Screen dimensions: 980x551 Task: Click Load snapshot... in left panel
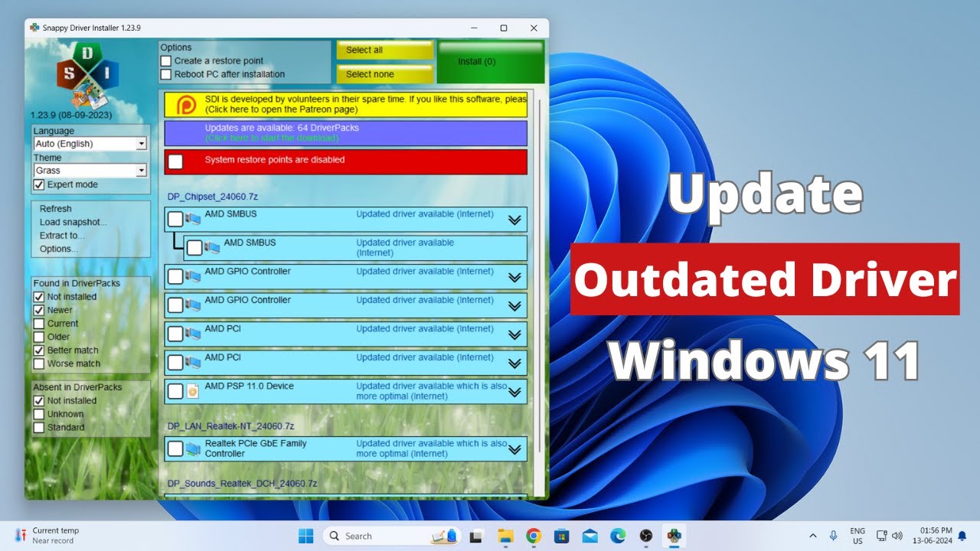click(x=73, y=223)
